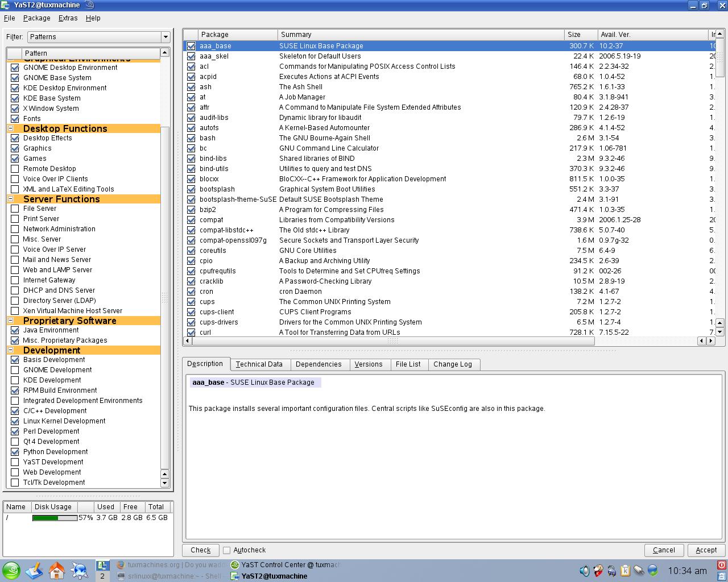Screen dimensions: 728x582
Task: Check the Qt 4 Development pattern
Action: click(x=15, y=442)
